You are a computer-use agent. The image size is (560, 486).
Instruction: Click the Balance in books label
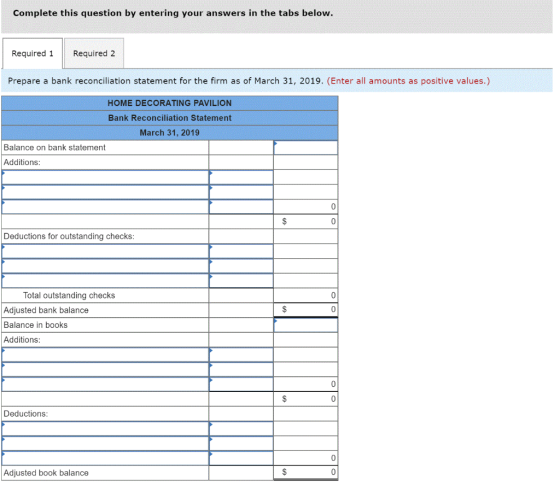pos(36,325)
